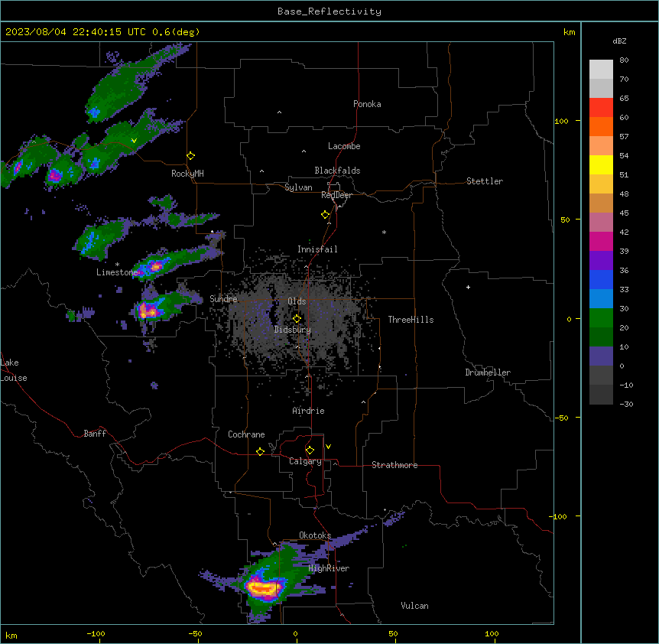Click the ThreeHills city label

pos(411,320)
